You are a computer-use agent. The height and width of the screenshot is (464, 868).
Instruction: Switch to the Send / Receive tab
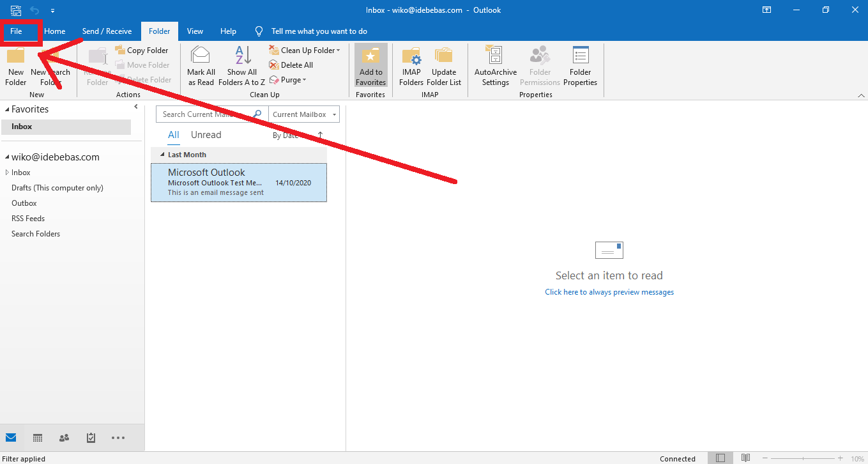tap(107, 31)
